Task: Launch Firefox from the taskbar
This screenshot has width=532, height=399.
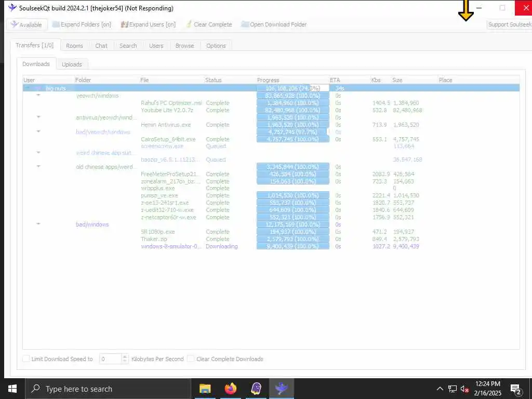Action: tap(231, 389)
